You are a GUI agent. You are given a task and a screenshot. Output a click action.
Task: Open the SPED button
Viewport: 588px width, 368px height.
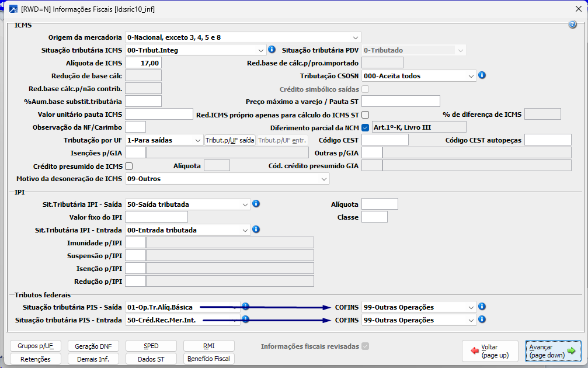click(x=151, y=346)
